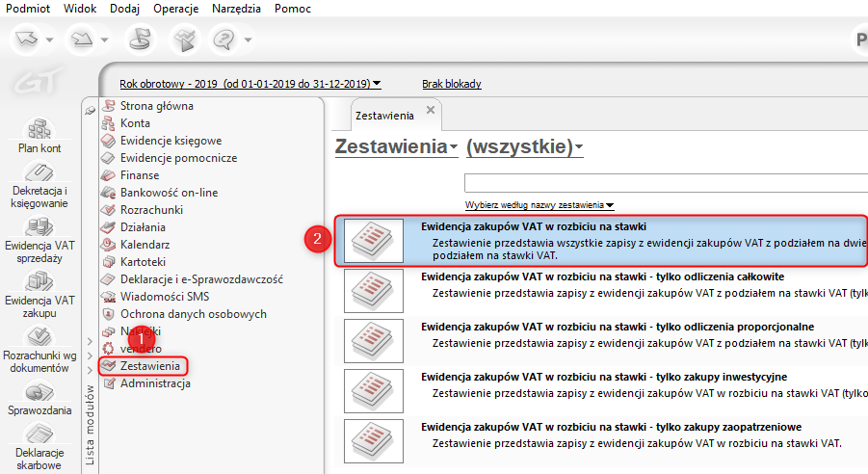Select Strona główna module
This screenshot has width=868, height=474.
[x=157, y=106]
